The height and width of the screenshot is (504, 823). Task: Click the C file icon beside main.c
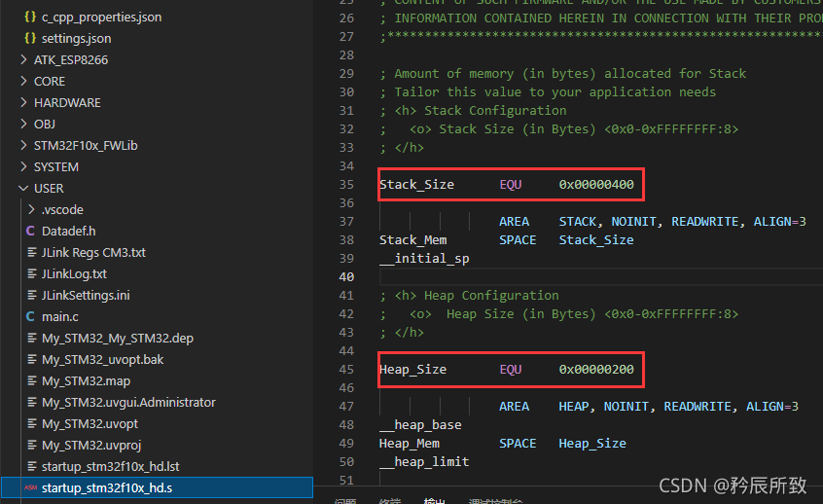tap(30, 316)
